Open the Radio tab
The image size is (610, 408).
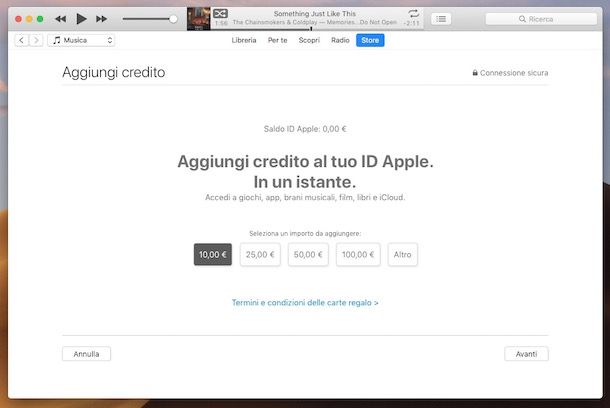tap(340, 40)
